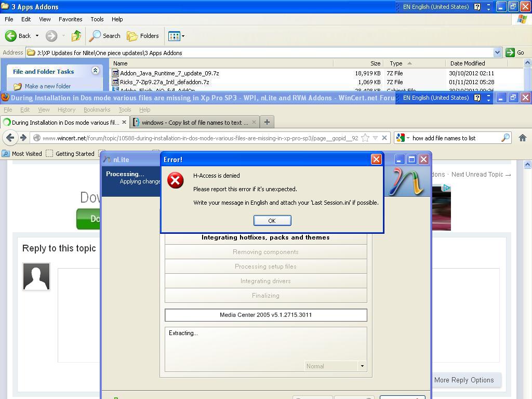Click the language bar help icon
532x399 pixels.
477,7
